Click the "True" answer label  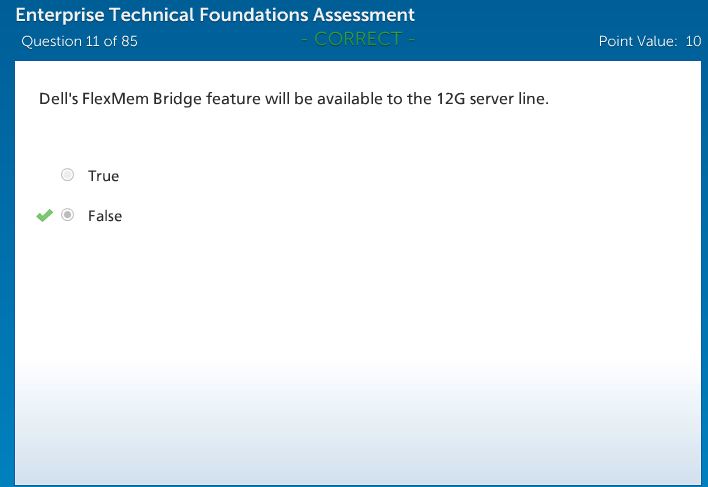point(103,176)
